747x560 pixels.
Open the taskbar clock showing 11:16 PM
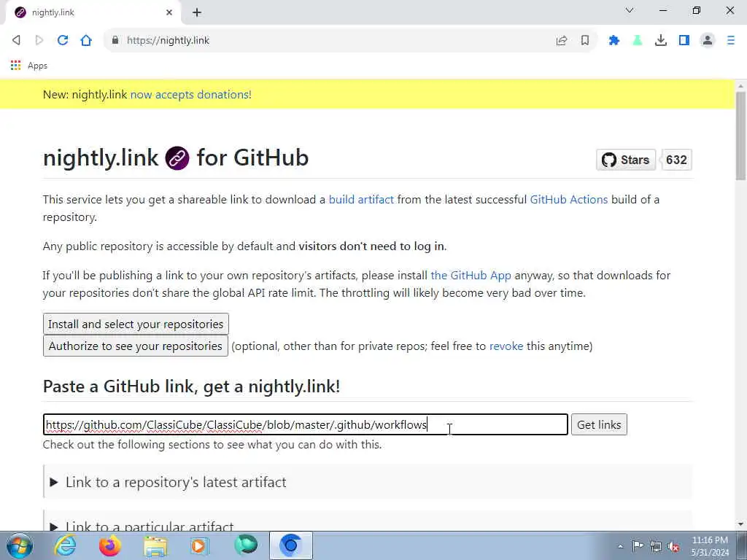click(x=710, y=545)
